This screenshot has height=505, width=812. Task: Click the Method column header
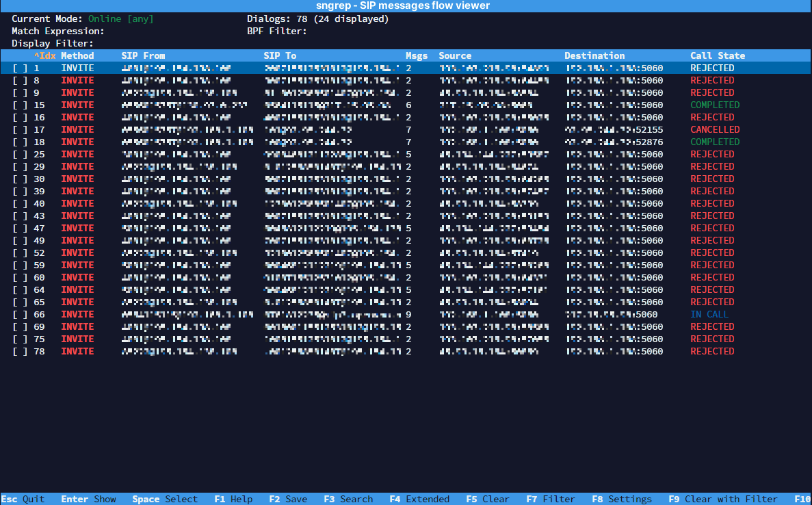[78, 56]
